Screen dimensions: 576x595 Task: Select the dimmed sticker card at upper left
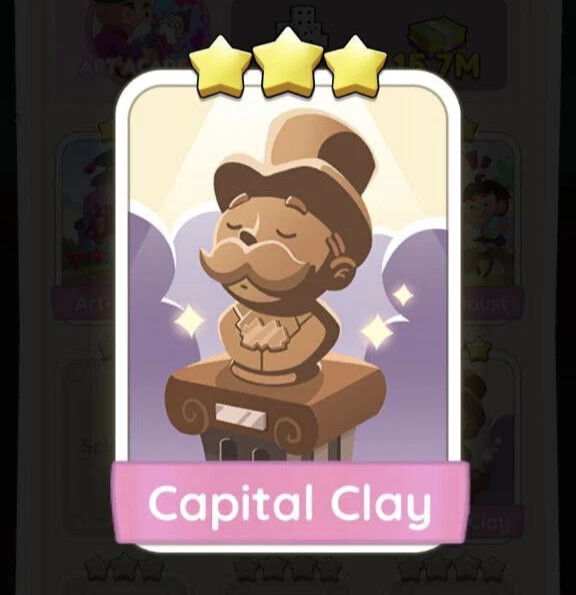(x=87, y=224)
